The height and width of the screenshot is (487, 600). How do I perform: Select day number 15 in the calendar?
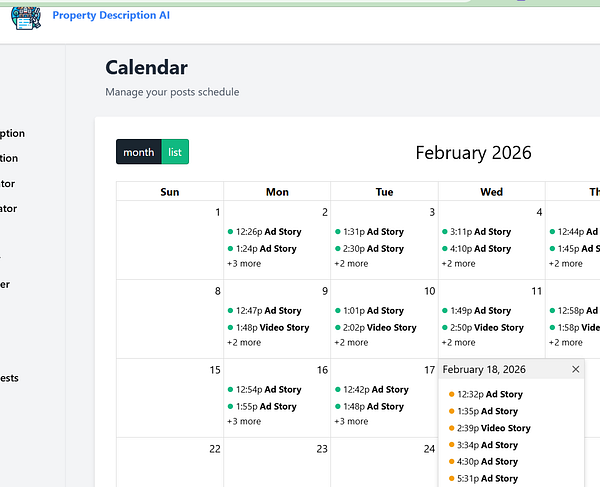click(215, 370)
